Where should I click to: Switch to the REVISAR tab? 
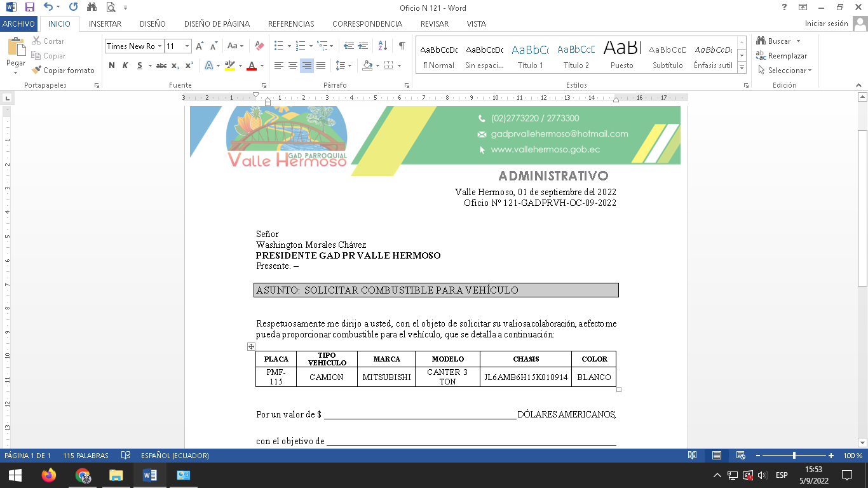434,24
